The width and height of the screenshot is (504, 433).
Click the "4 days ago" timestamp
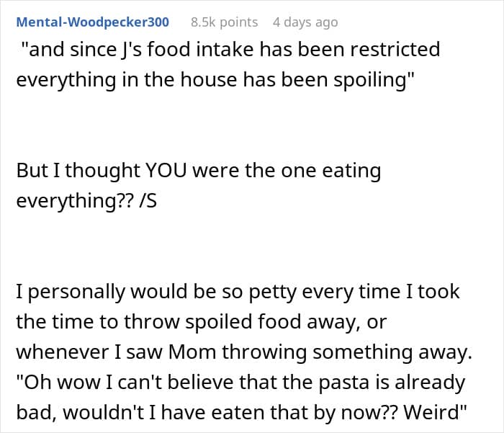305,22
